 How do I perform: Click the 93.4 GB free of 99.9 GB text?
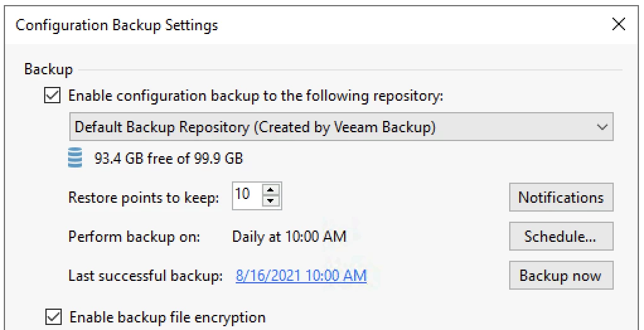point(168,159)
